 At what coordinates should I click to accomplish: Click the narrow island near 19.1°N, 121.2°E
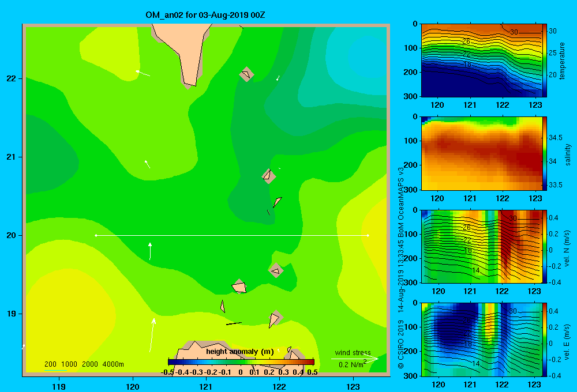(x=222, y=306)
